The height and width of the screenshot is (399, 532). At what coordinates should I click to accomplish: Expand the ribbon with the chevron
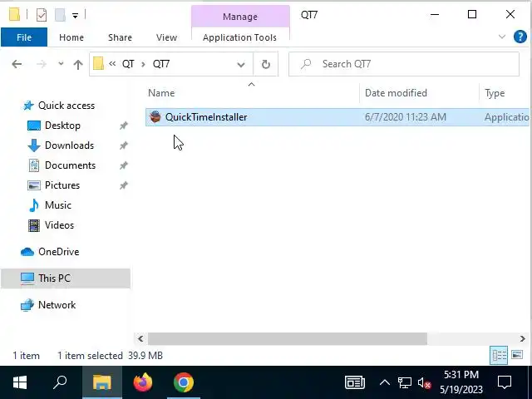coord(502,37)
